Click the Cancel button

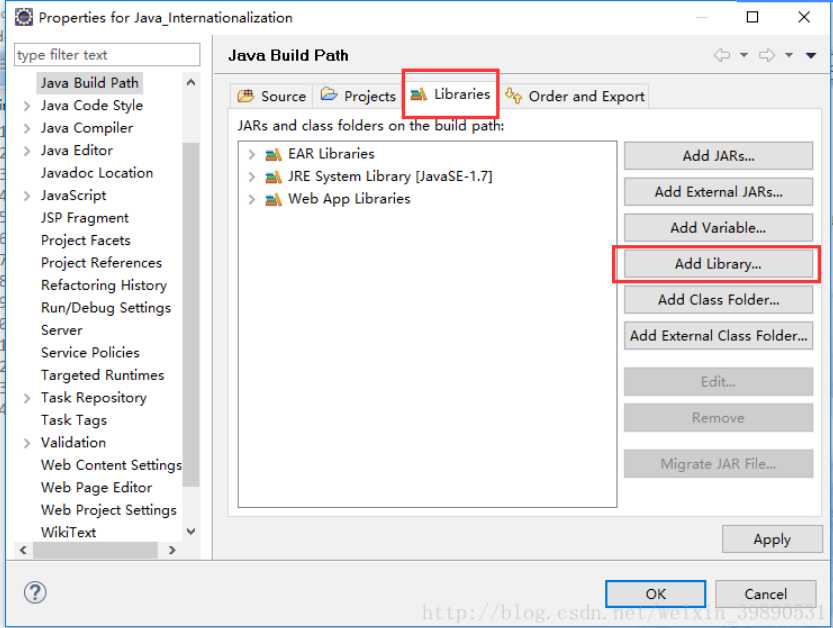coord(766,593)
